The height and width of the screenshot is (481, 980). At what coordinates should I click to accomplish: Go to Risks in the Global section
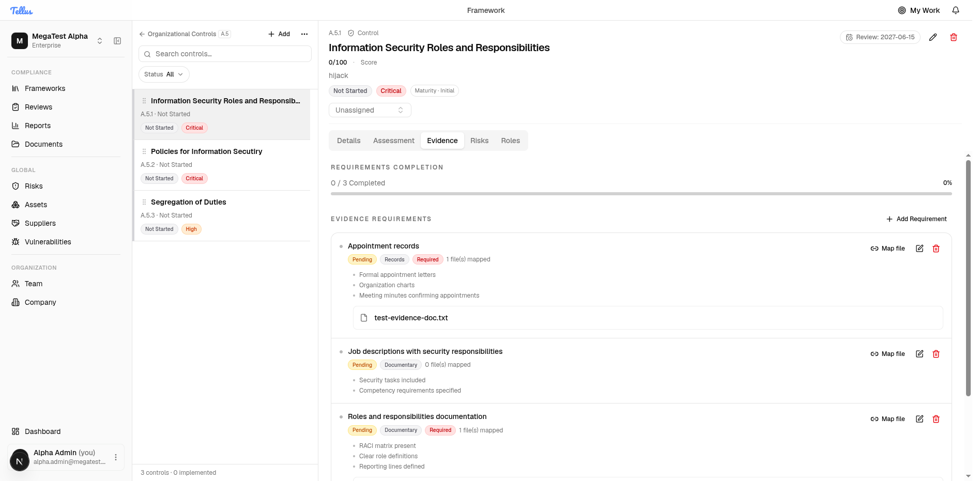[x=34, y=186]
